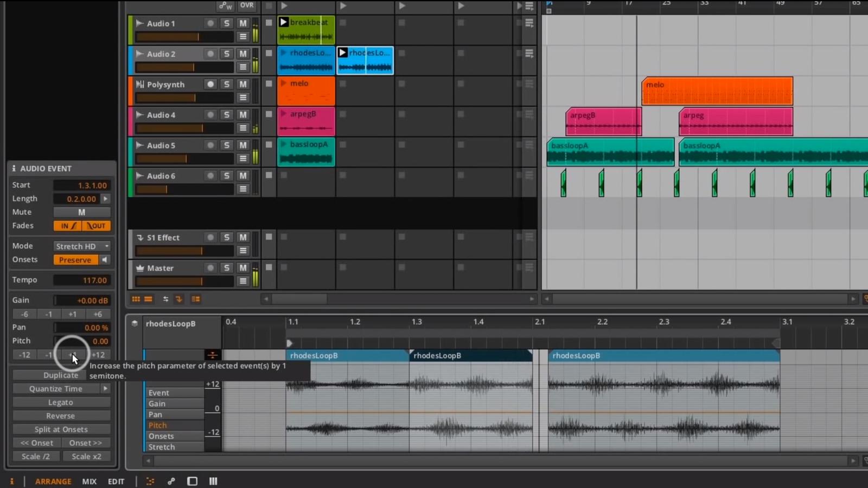
Task: Click the Tempo 117.00 field
Action: (82, 280)
